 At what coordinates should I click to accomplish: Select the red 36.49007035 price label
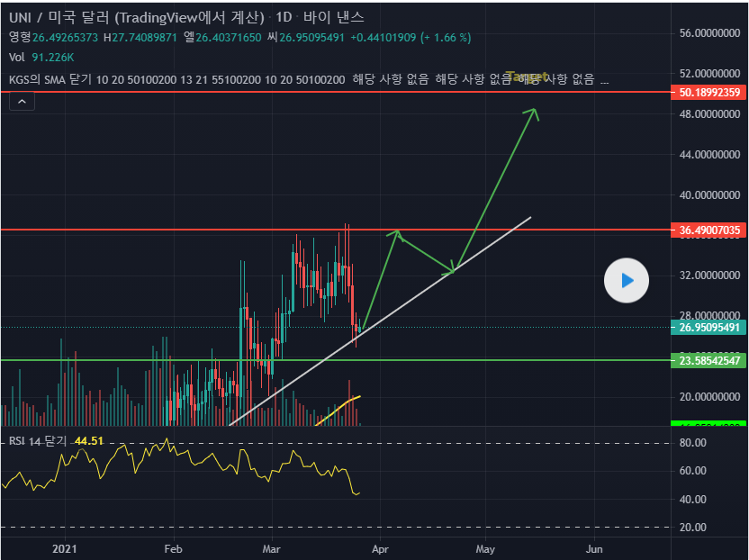709,230
